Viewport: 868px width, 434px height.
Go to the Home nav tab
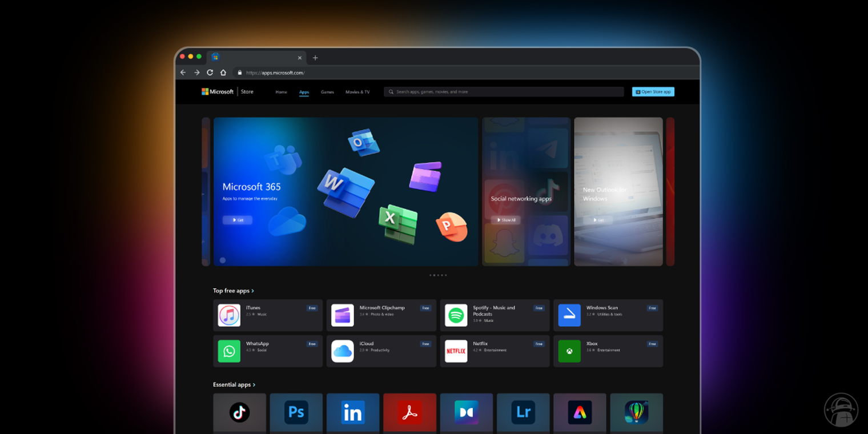281,92
